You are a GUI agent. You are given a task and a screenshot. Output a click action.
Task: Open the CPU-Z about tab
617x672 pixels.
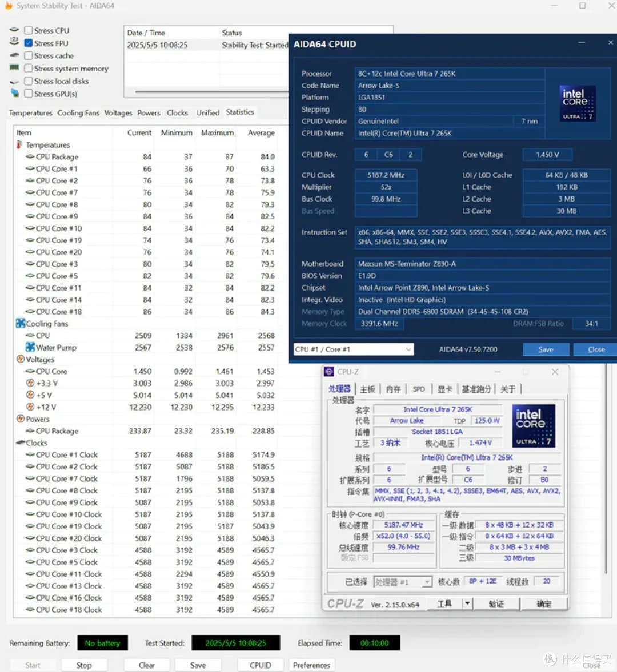click(x=508, y=389)
